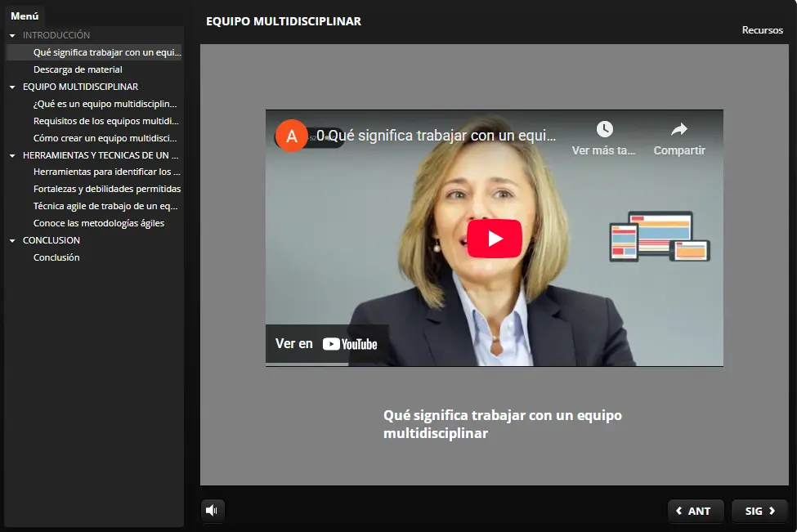Collapse the HERRAMIENTAS Y TECNICAS section

click(12, 155)
